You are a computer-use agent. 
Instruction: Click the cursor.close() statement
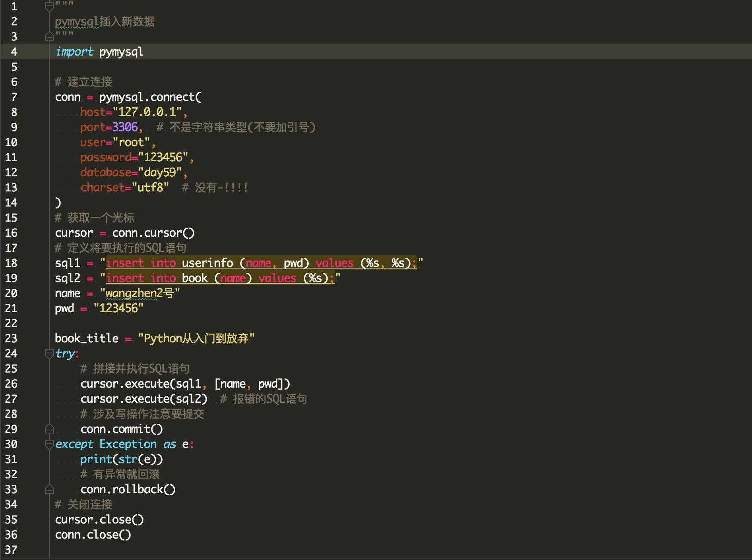click(99, 519)
